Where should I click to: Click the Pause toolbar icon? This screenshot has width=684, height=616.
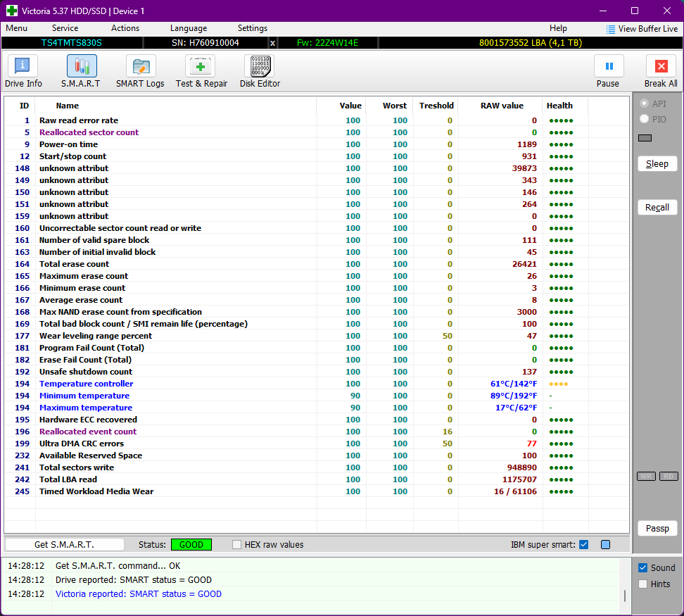point(609,66)
